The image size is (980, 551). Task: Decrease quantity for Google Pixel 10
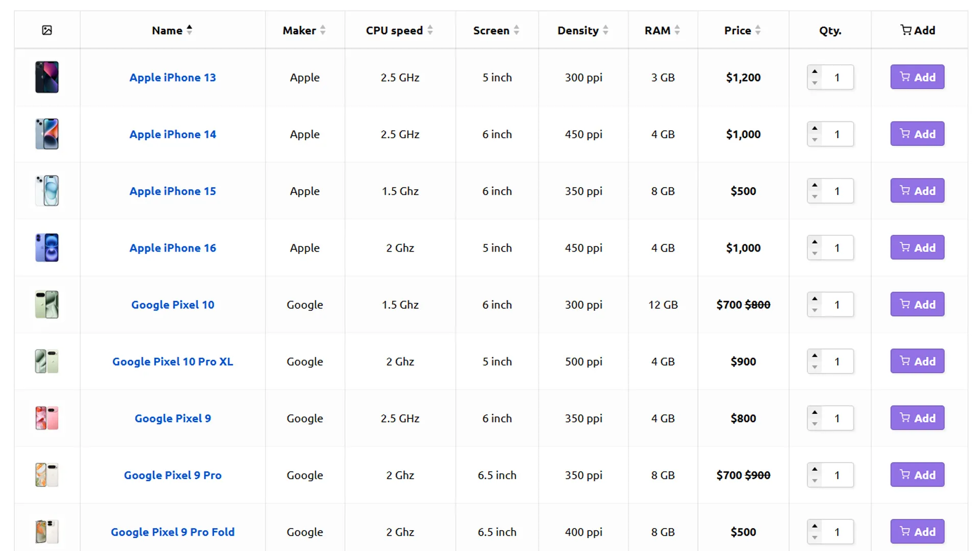coord(815,310)
